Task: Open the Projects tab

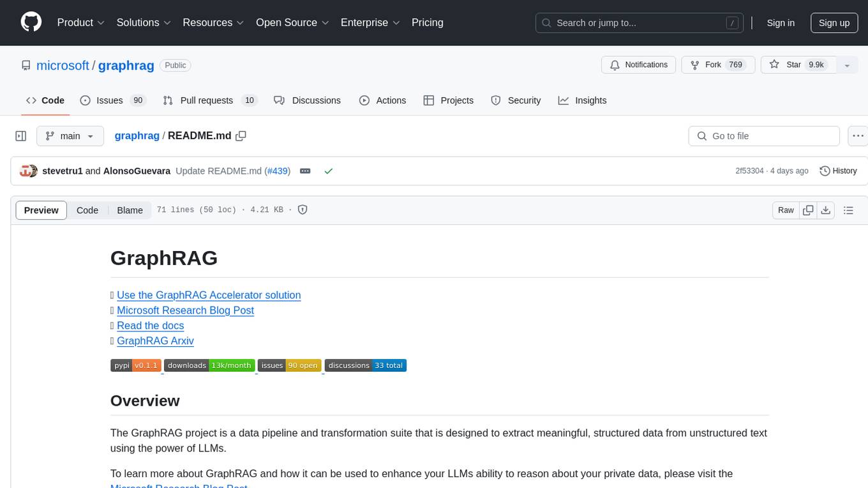Action: coord(448,100)
